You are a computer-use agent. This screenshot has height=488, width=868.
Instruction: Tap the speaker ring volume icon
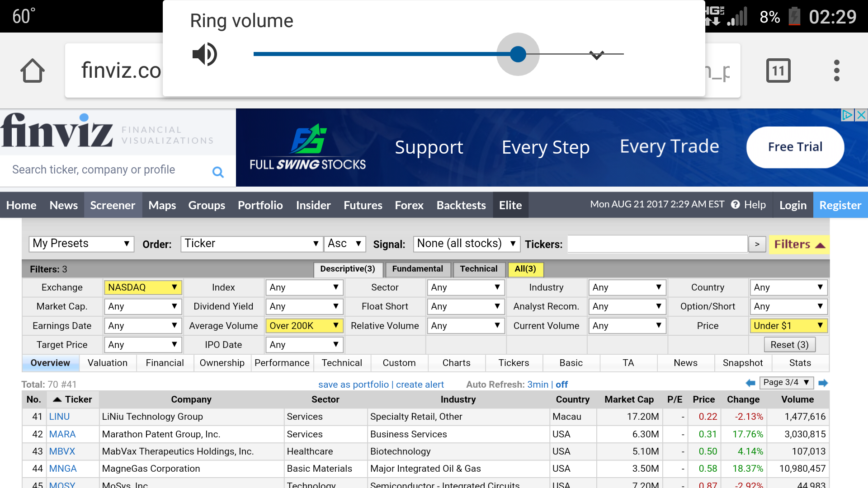(205, 54)
